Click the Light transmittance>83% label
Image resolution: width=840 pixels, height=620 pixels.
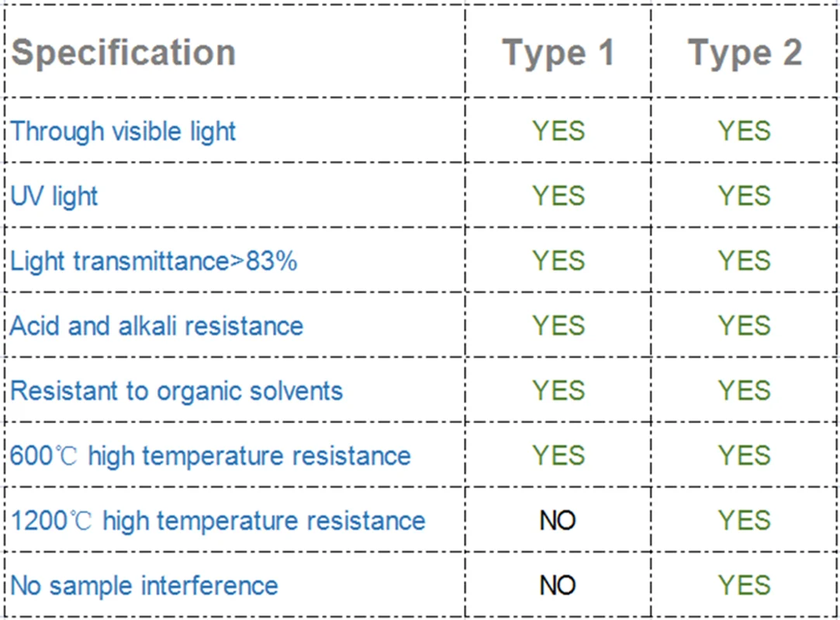tap(154, 261)
